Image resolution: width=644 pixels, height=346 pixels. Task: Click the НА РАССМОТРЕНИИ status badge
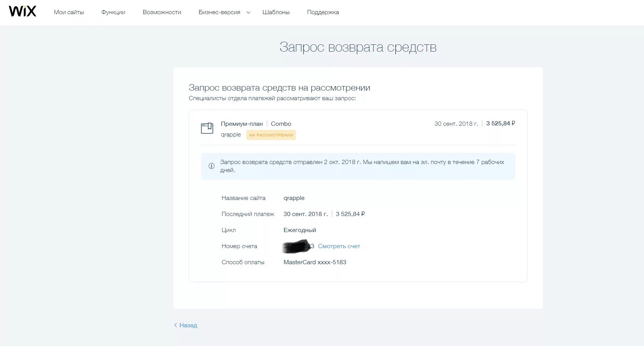(271, 135)
